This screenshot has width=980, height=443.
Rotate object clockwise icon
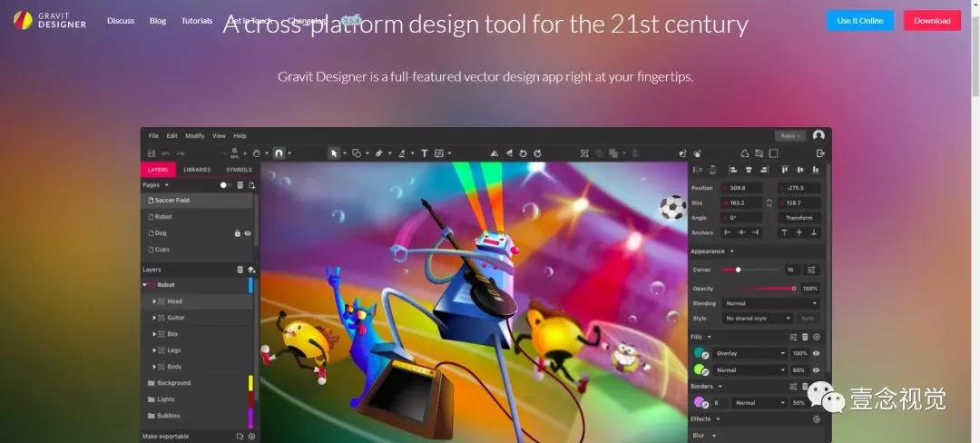tap(537, 153)
